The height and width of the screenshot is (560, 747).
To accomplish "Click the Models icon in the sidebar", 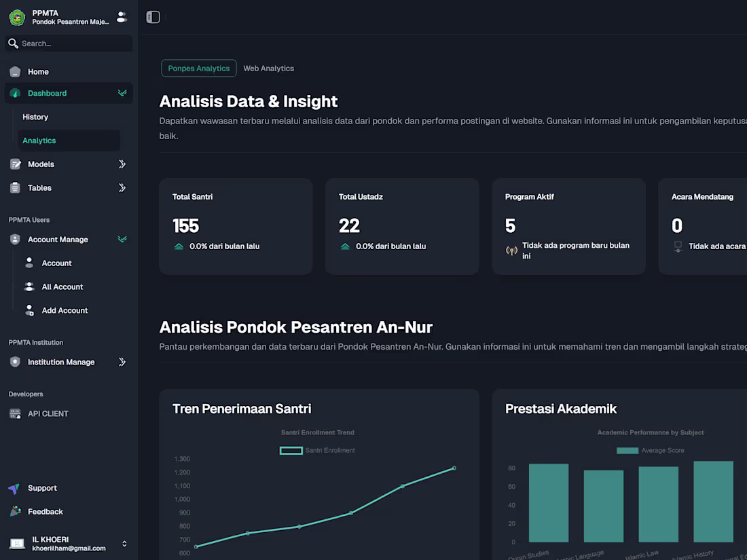I will point(15,164).
